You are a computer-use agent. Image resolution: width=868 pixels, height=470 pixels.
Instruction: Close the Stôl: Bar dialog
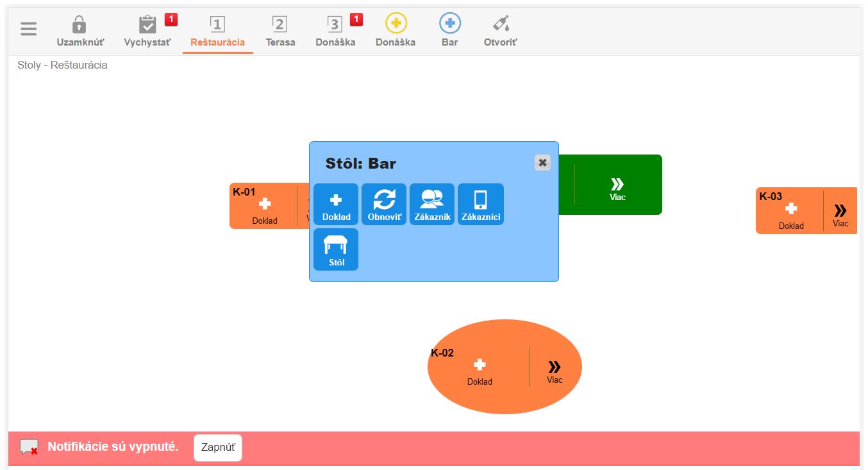[542, 163]
